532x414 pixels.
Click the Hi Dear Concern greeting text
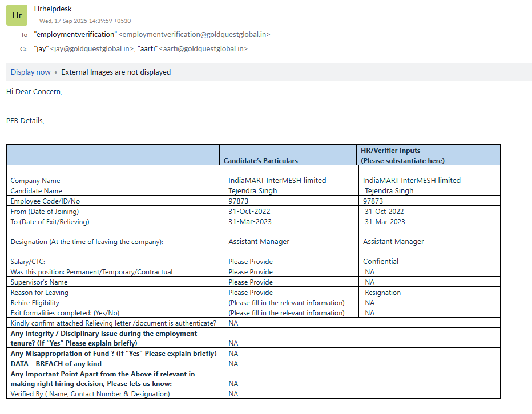(x=34, y=91)
